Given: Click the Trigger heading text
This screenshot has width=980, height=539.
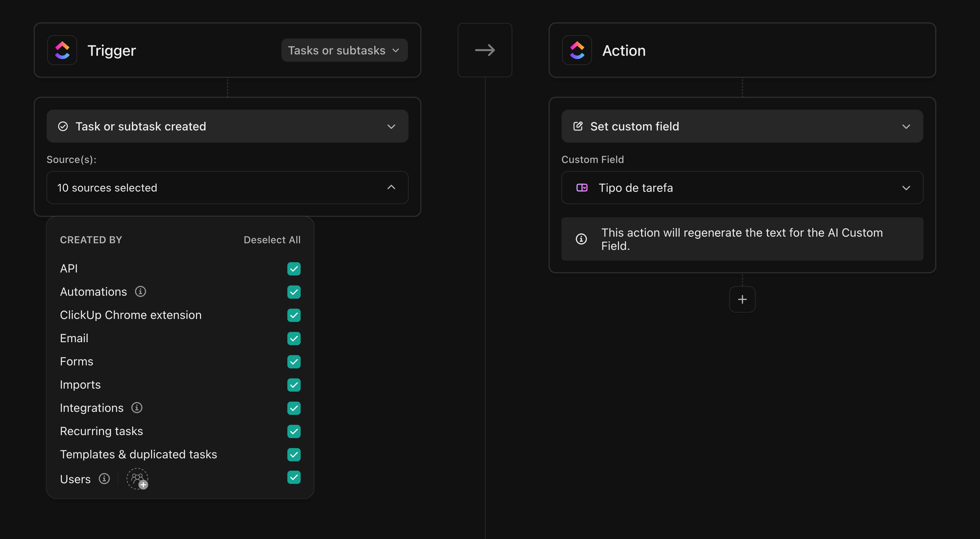Looking at the screenshot, I should click(112, 50).
